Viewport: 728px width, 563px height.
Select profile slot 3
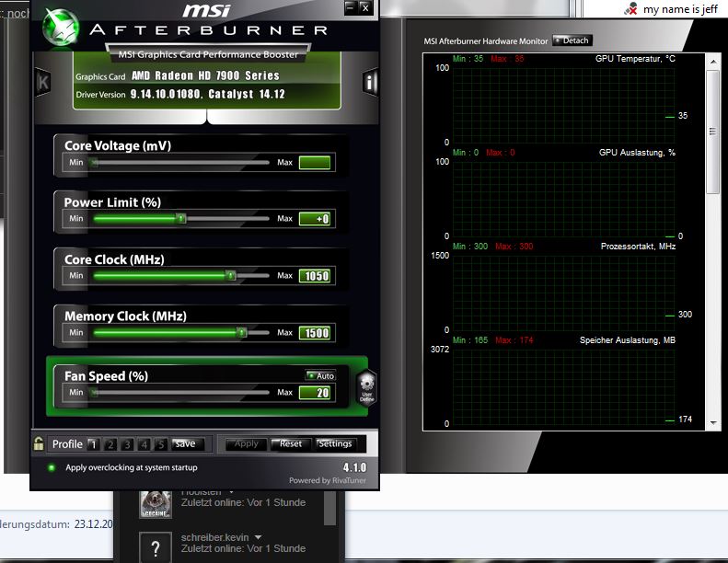[127, 444]
